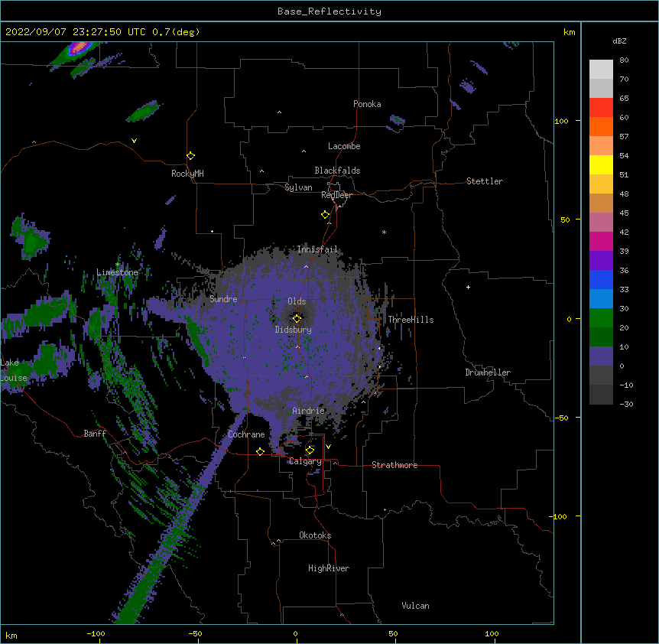
Task: Click the RedDeer city label
Action: coord(336,195)
